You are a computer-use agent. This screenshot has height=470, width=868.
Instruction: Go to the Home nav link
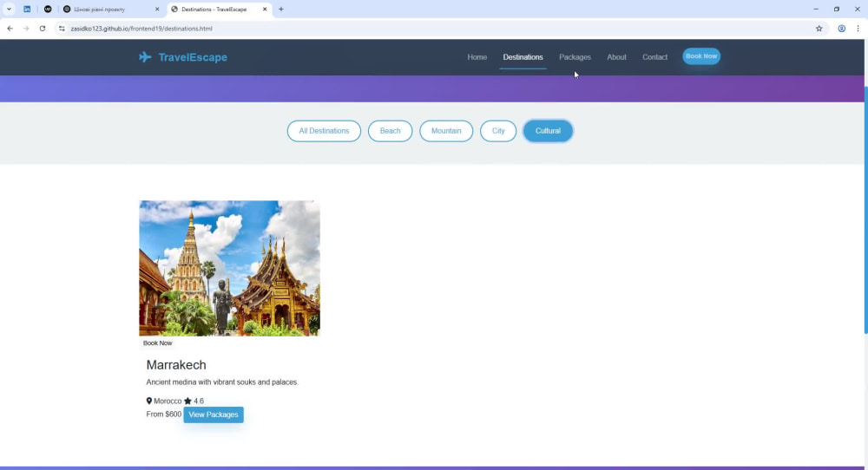tap(477, 57)
